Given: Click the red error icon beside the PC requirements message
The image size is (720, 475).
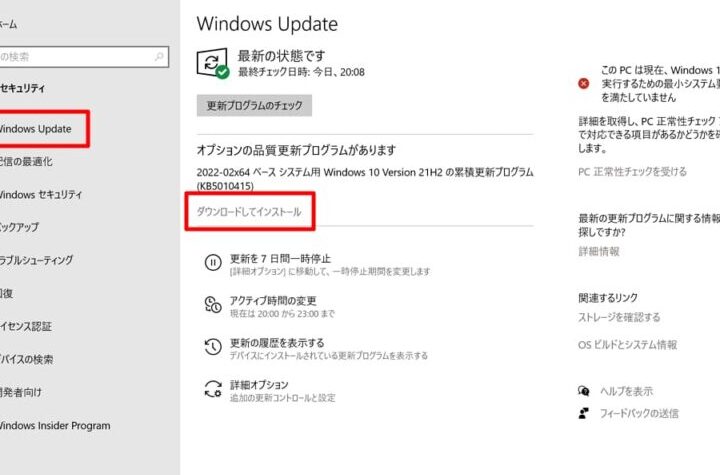Looking at the screenshot, I should (584, 83).
